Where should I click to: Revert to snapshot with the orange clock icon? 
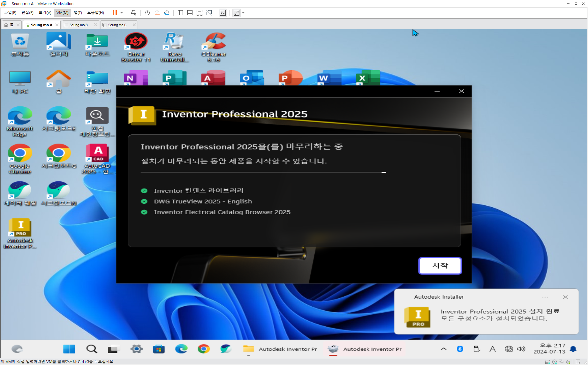pyautogui.click(x=157, y=13)
